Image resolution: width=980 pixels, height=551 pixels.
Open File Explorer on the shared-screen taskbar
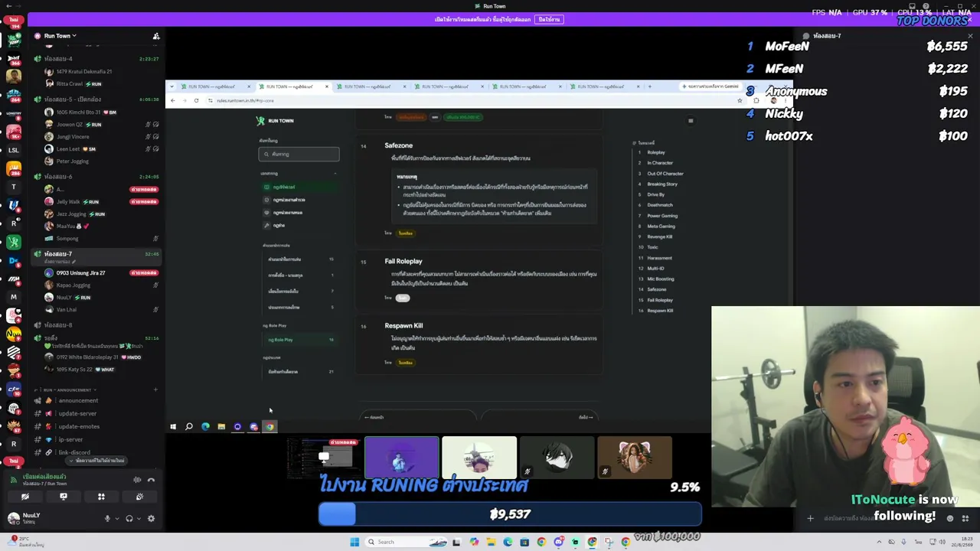(x=221, y=427)
